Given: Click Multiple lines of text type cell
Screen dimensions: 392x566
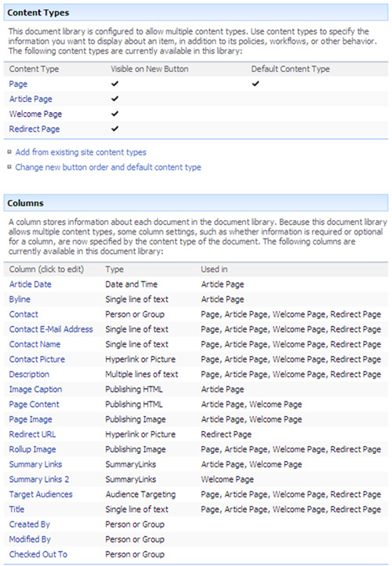Looking at the screenshot, I should (x=142, y=374).
